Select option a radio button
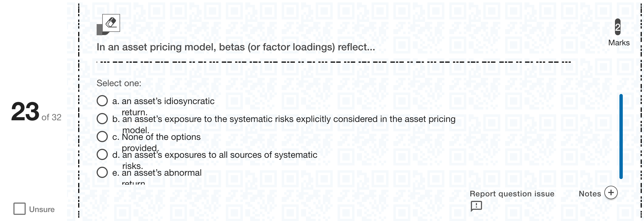This screenshot has width=644, height=221. (x=102, y=101)
